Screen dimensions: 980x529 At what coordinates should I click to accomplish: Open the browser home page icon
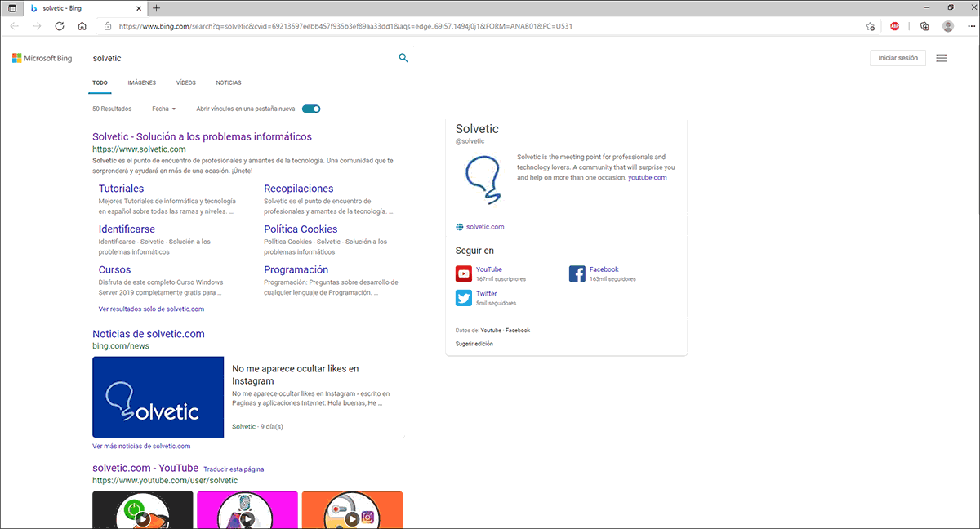82,26
